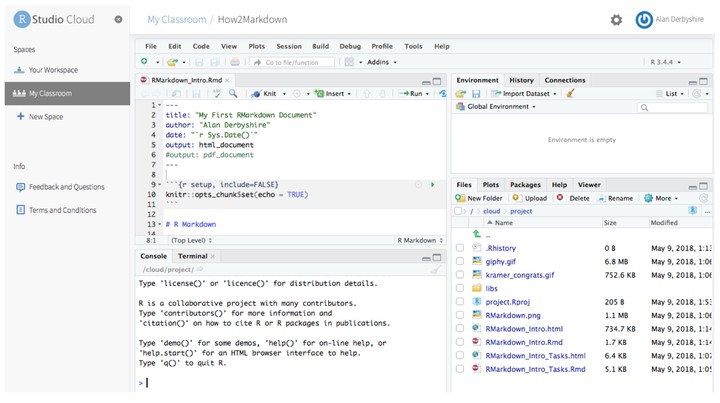Click the document options gear in editor
Viewport: 720px width, 403px height.
click(x=297, y=94)
